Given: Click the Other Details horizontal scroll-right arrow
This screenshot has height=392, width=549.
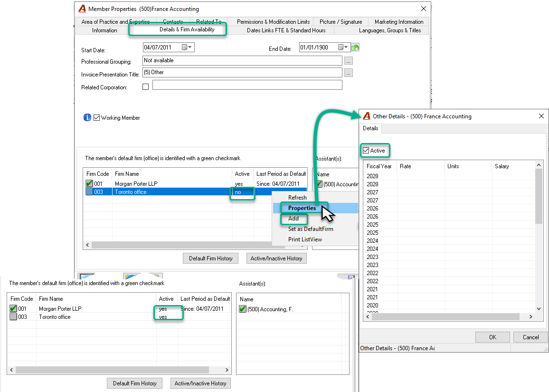Looking at the screenshot, I should pyautogui.click(x=531, y=316).
